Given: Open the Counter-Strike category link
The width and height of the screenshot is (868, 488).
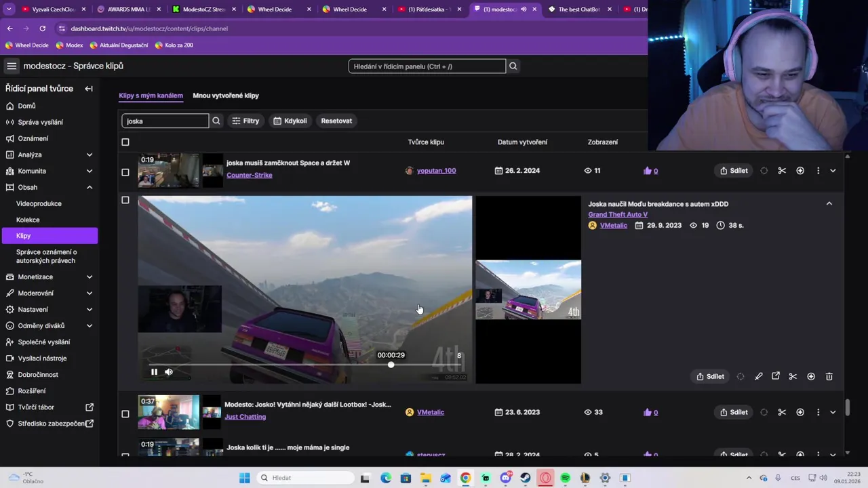Looking at the screenshot, I should [x=250, y=175].
